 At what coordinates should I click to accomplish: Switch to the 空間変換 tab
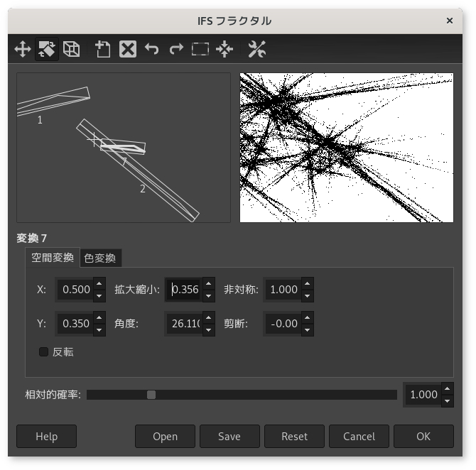pos(52,258)
